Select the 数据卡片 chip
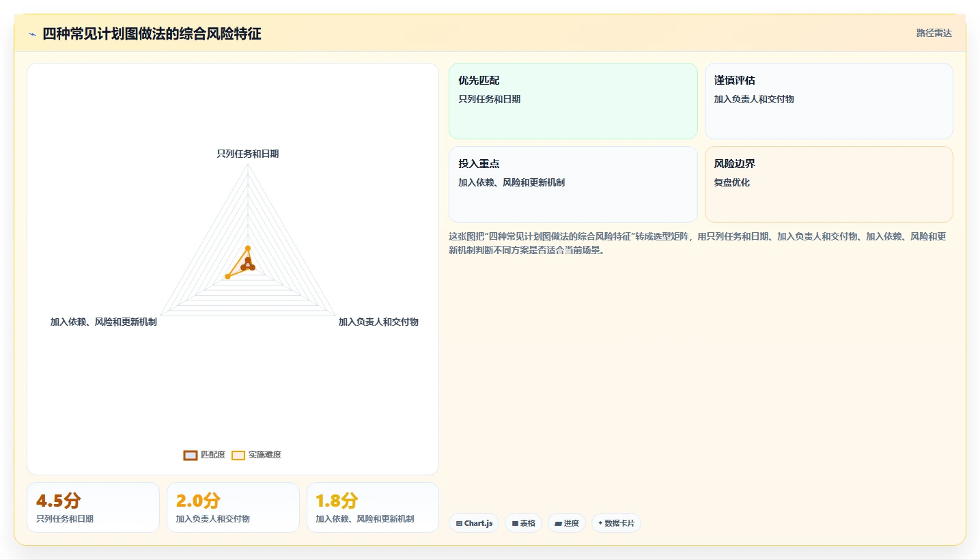The image size is (980, 560). pos(616,523)
